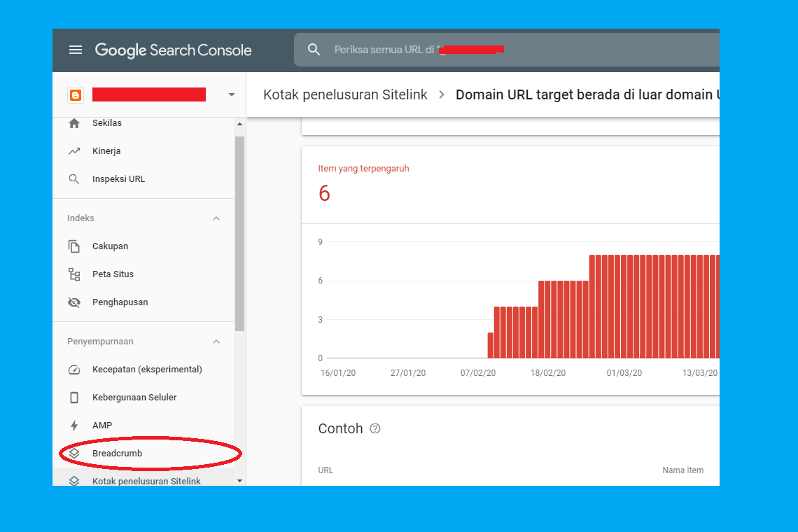Click the 07/02/20 date on chart axis
The width and height of the screenshot is (798, 532).
click(478, 373)
